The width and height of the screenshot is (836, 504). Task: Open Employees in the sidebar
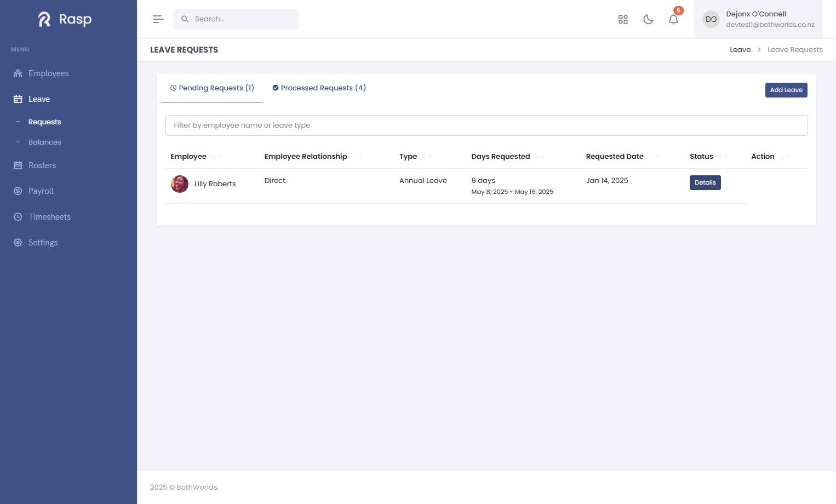click(49, 73)
